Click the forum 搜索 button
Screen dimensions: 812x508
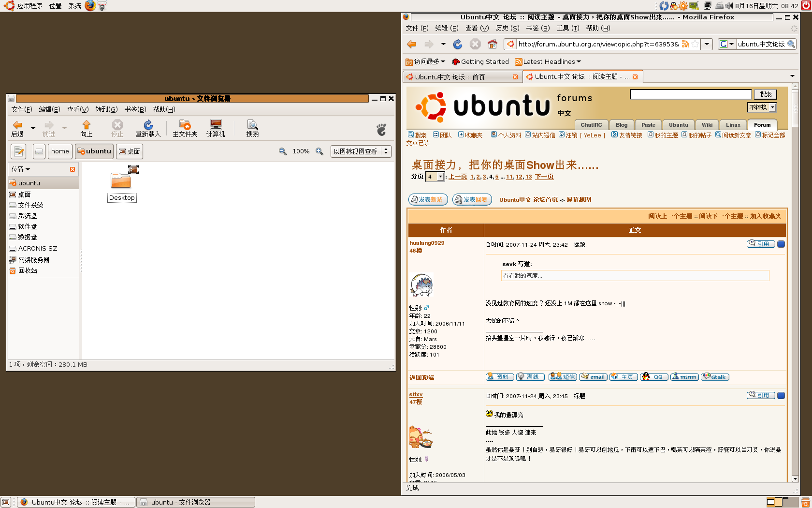pos(766,94)
